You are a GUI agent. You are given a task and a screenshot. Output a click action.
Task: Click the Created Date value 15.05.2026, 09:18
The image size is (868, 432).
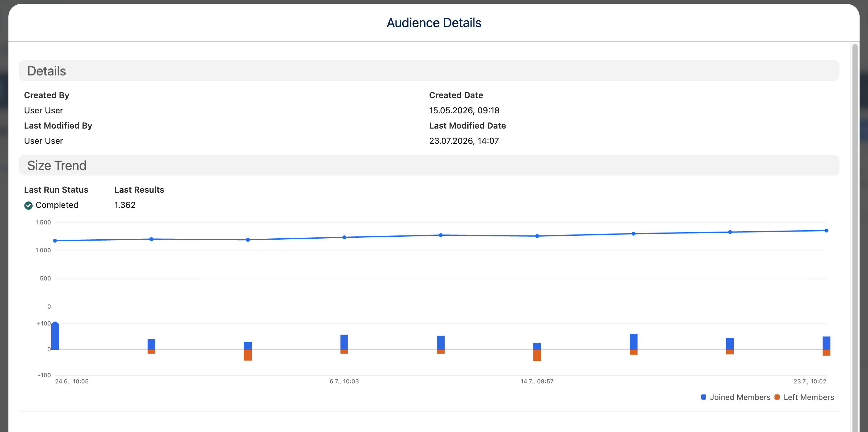(x=464, y=110)
